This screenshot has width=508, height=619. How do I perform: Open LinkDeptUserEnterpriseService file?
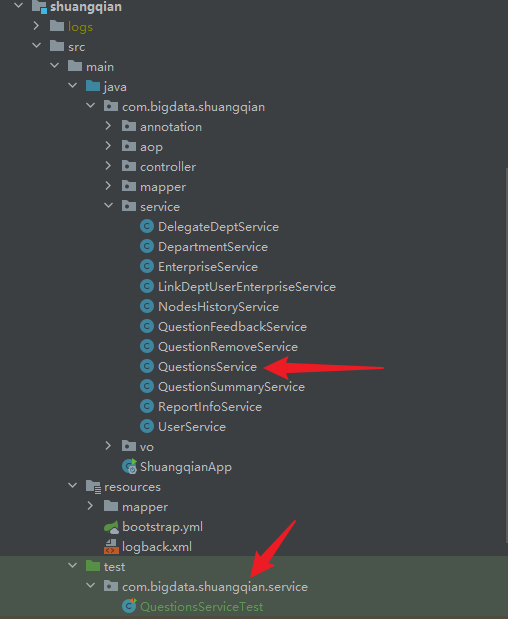pos(247,287)
